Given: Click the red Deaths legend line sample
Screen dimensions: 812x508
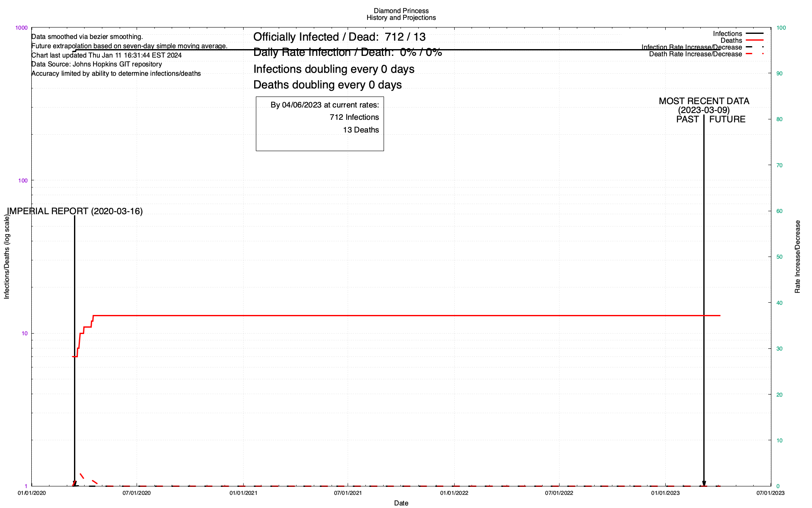Looking at the screenshot, I should pyautogui.click(x=754, y=40).
